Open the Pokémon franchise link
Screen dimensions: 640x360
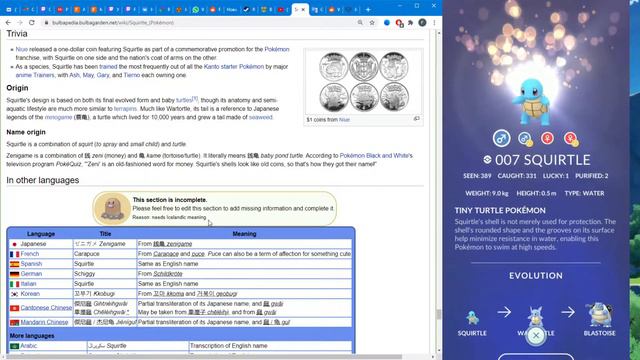(x=277, y=49)
